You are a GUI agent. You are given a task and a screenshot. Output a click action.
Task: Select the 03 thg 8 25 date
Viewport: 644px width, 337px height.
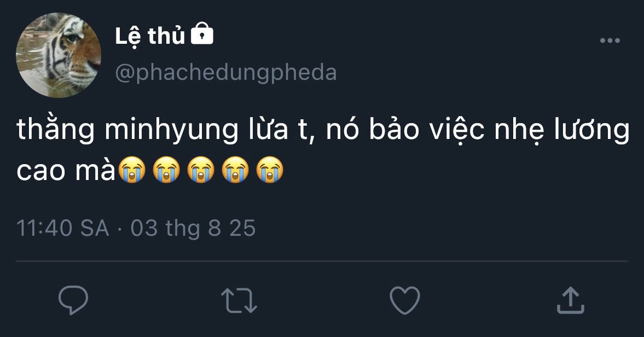193,228
